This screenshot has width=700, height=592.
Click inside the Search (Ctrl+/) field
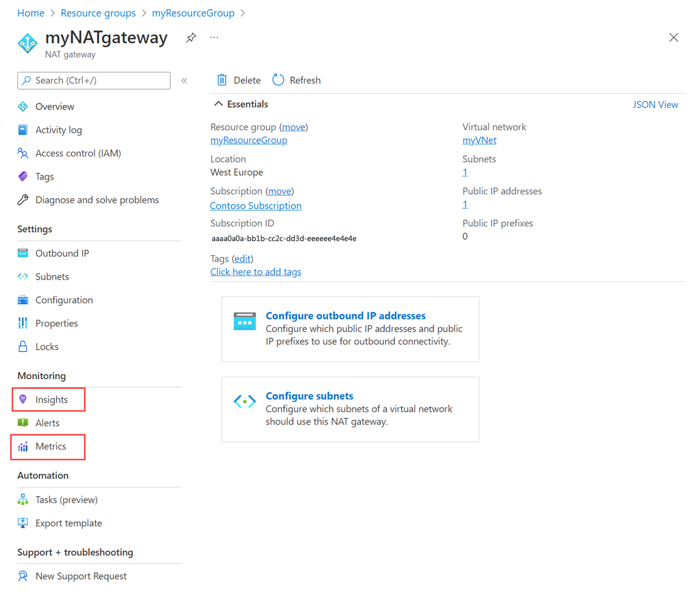point(93,81)
